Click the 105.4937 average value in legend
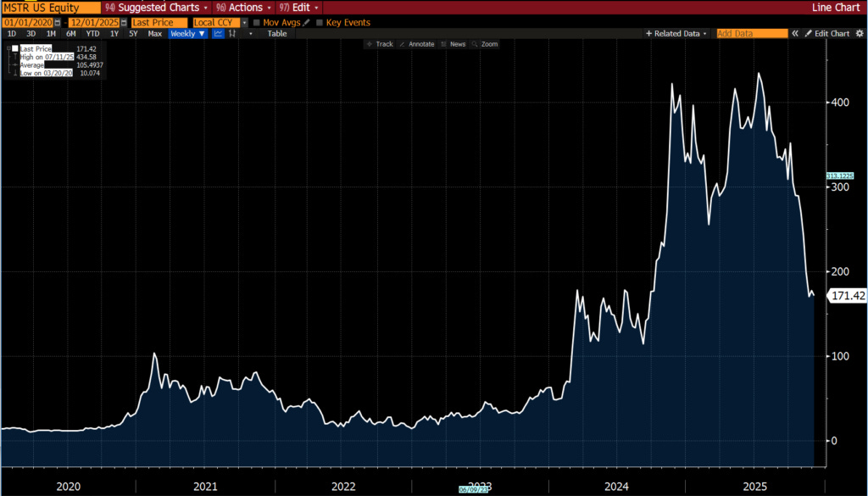The width and height of the screenshot is (868, 496). pos(90,64)
